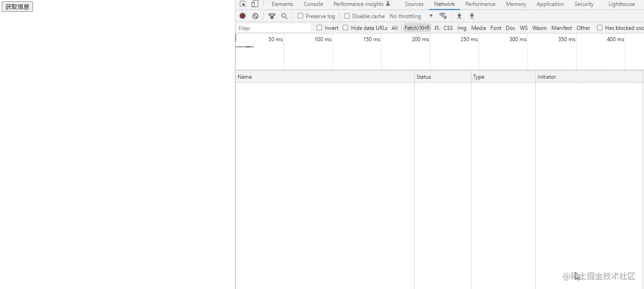
Task: Filter requests by Img
Action: click(x=462, y=28)
